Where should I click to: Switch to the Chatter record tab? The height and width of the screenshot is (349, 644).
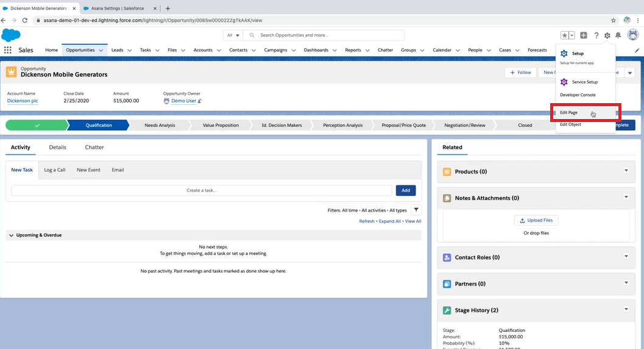[94, 147]
